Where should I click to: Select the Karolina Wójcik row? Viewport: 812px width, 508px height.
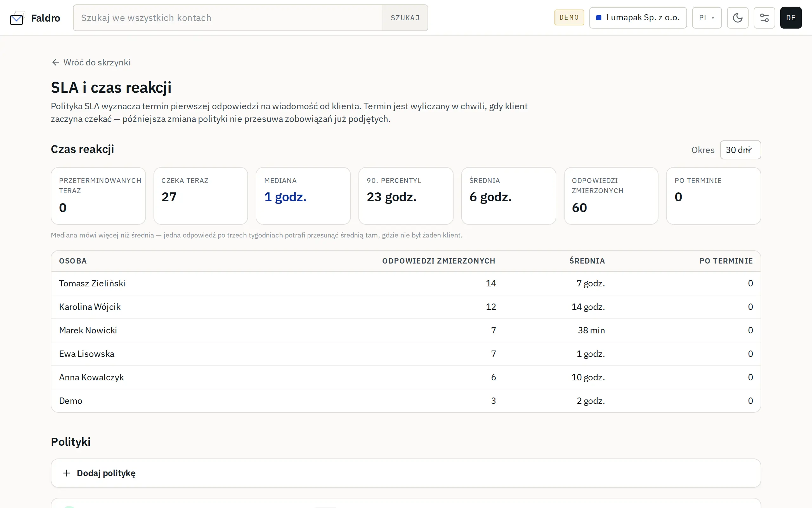click(406, 307)
